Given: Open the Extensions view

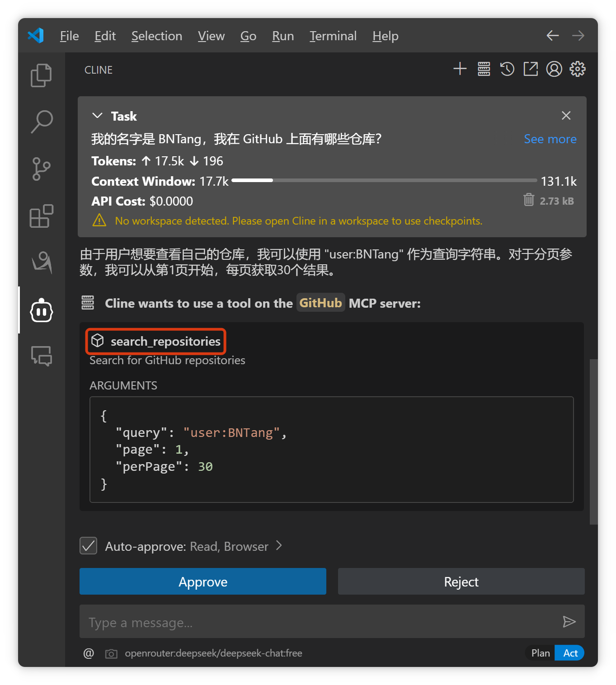Looking at the screenshot, I should [x=41, y=216].
